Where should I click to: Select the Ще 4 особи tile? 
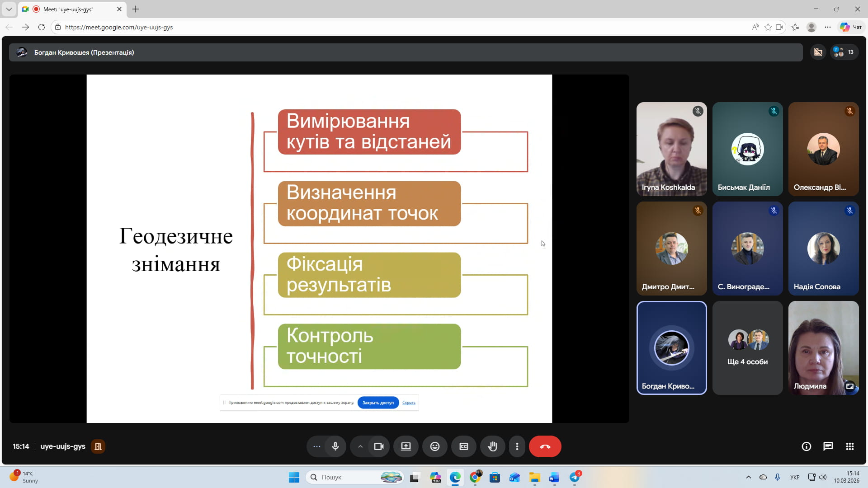pyautogui.click(x=747, y=348)
